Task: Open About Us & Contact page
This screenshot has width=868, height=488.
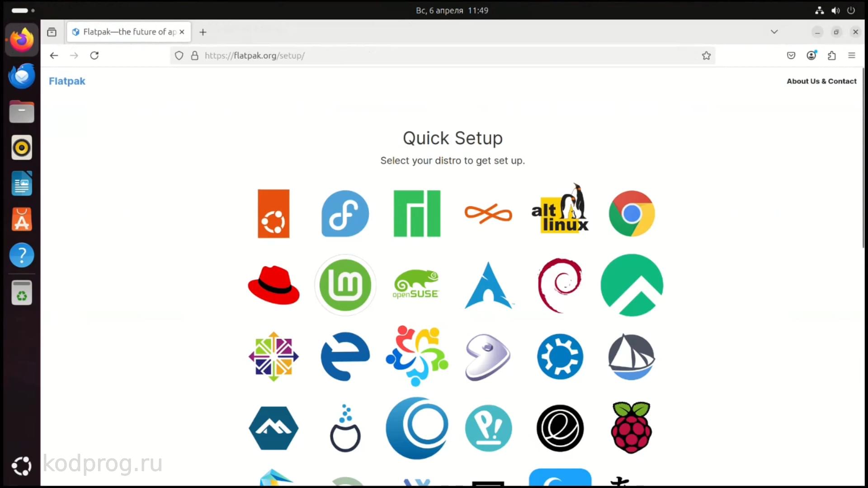Action: click(821, 81)
